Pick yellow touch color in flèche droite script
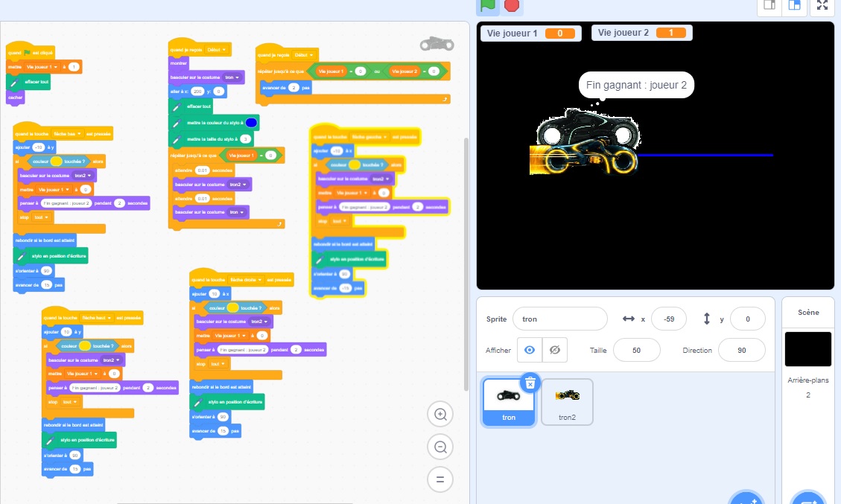 (x=232, y=307)
